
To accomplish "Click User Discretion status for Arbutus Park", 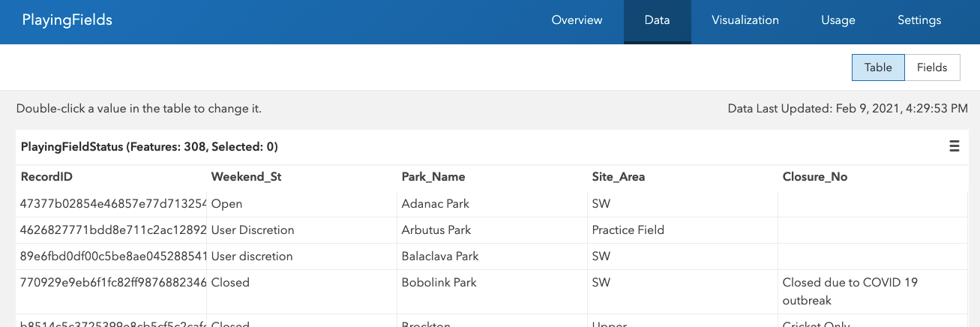I will 302,230.
